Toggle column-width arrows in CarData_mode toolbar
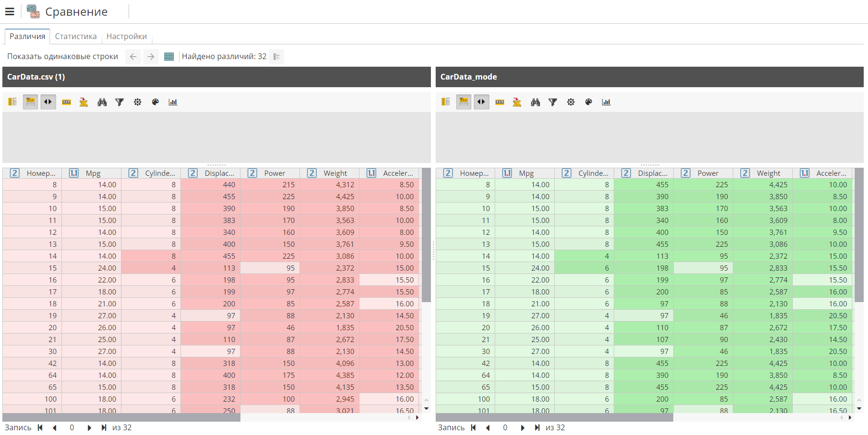Screen dimensions: 868x435 481,102
